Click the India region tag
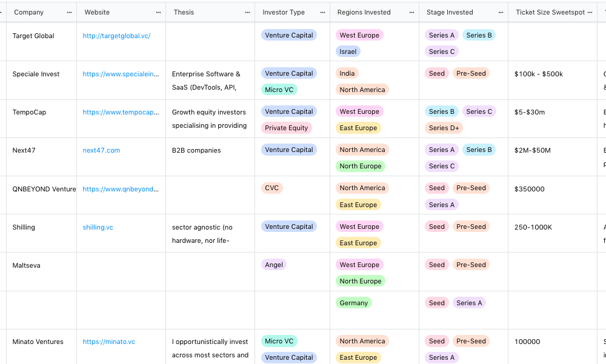Screen dimensions: 606x364 347,73
